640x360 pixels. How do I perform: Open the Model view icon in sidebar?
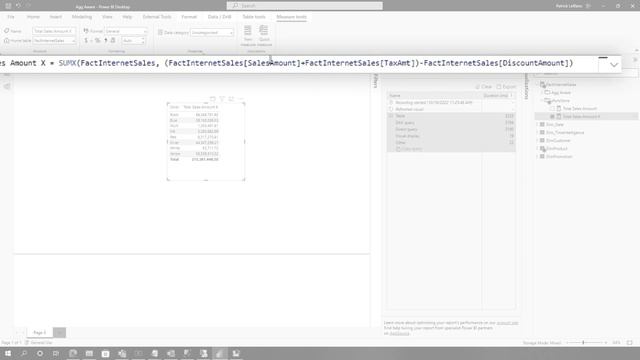click(7, 86)
